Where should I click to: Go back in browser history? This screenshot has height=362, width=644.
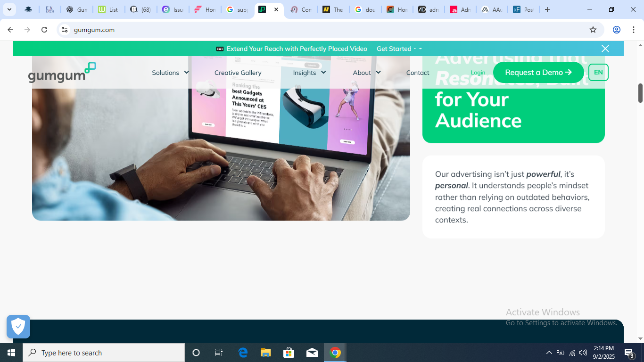pyautogui.click(x=10, y=30)
